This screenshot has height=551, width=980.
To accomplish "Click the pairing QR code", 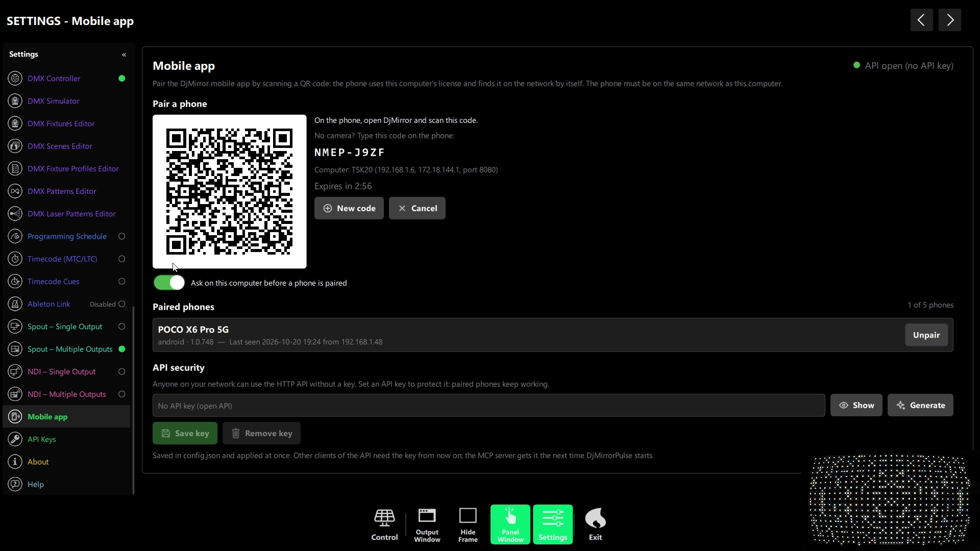I will click(230, 191).
